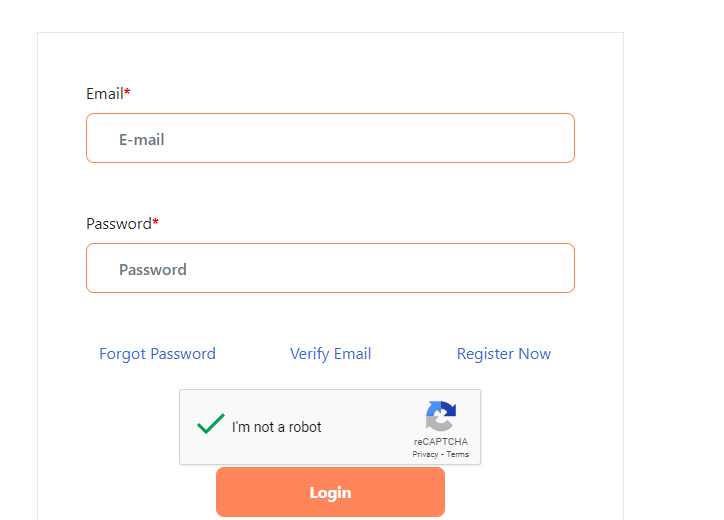Click the gray Password placeholder text
Screen dimensions: 724x520
(153, 270)
